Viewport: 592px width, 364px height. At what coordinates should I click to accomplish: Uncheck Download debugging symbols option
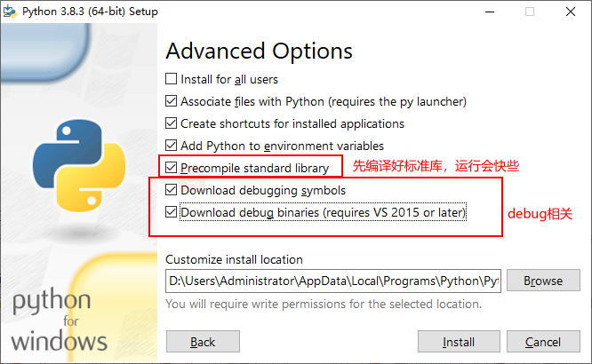click(x=172, y=190)
